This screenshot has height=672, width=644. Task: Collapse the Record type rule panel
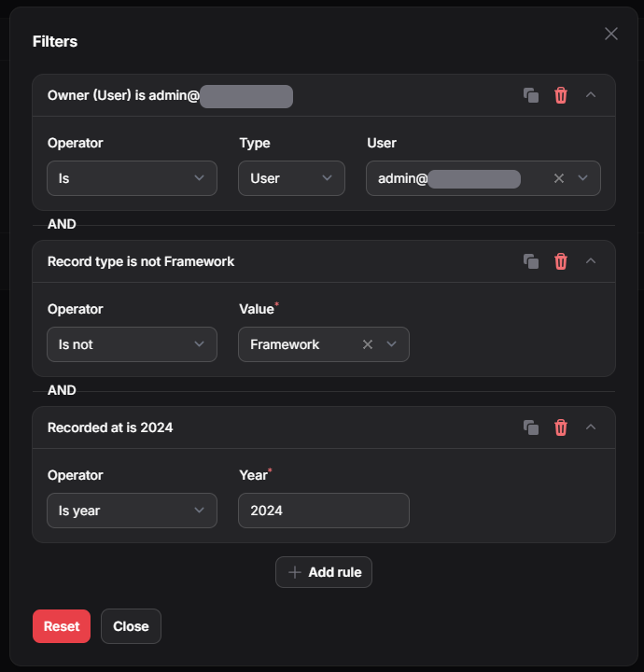tap(591, 261)
